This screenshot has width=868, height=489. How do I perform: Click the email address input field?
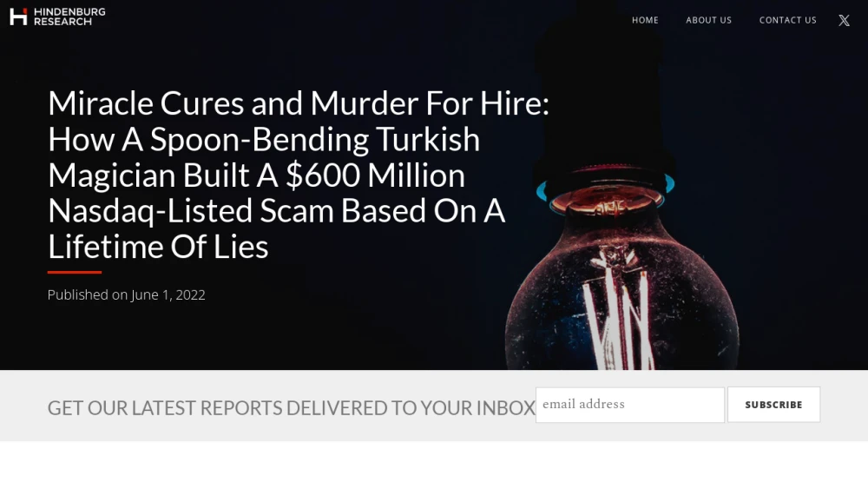pyautogui.click(x=630, y=405)
